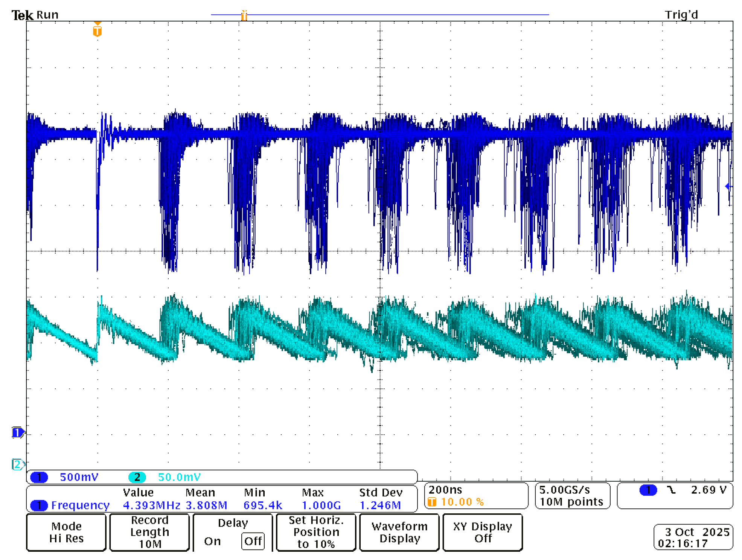This screenshot has width=742, height=560.
Task: Open the Mode Hi Res menu
Action: pyautogui.click(x=66, y=532)
